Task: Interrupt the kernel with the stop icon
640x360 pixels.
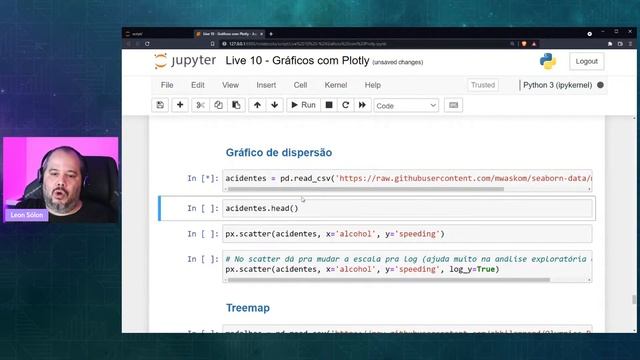Action: coord(329,105)
